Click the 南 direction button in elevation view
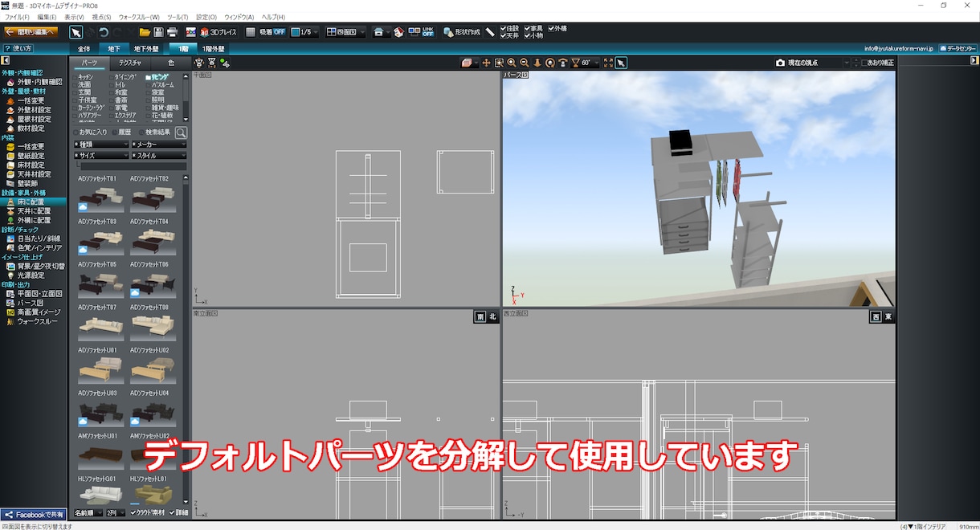This screenshot has height=530, width=980. point(480,317)
